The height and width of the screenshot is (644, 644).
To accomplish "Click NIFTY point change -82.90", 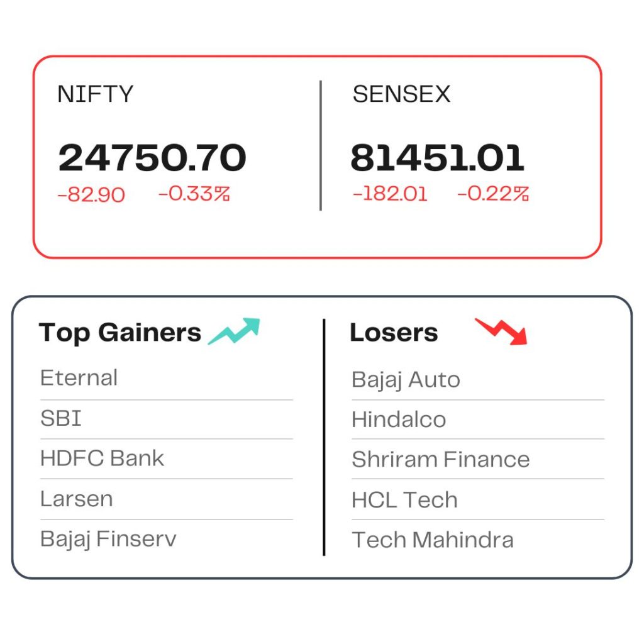I will click(91, 195).
